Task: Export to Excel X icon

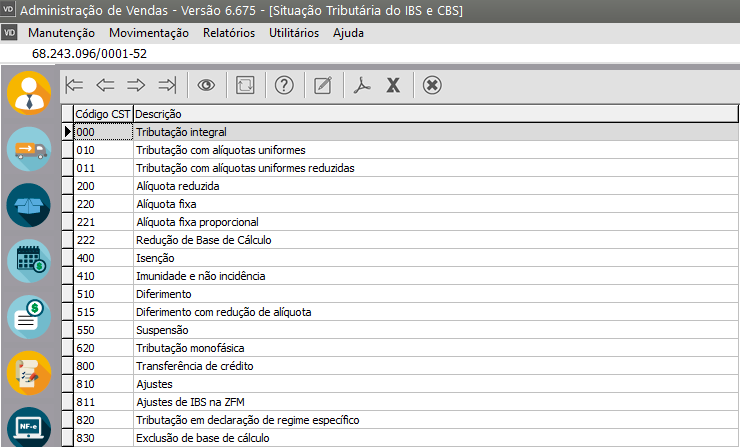Action: [x=393, y=85]
